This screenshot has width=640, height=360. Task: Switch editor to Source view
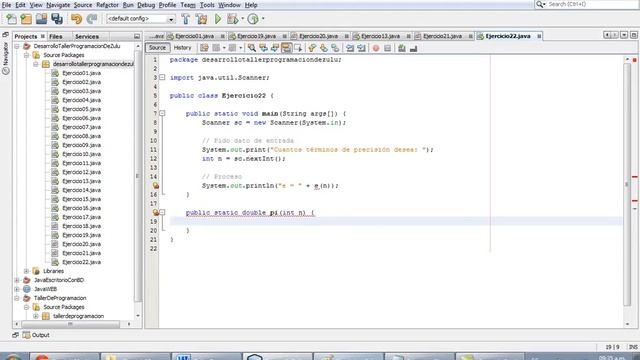click(157, 48)
